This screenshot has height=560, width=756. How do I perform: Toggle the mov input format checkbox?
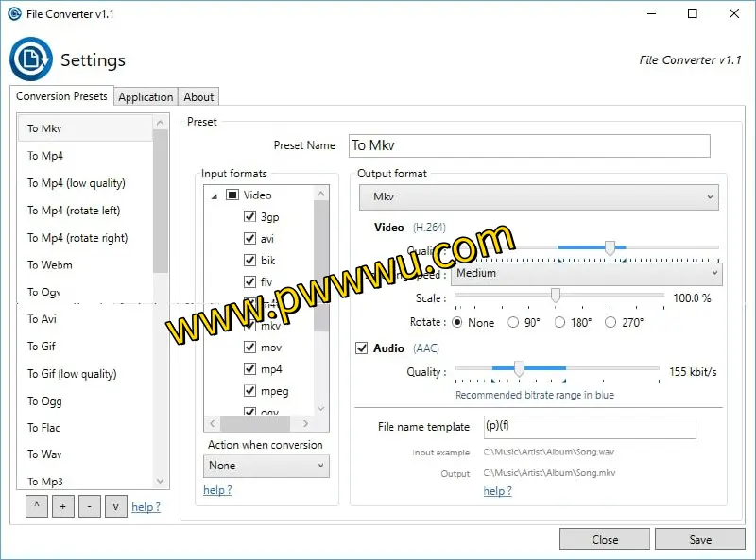tap(250, 348)
